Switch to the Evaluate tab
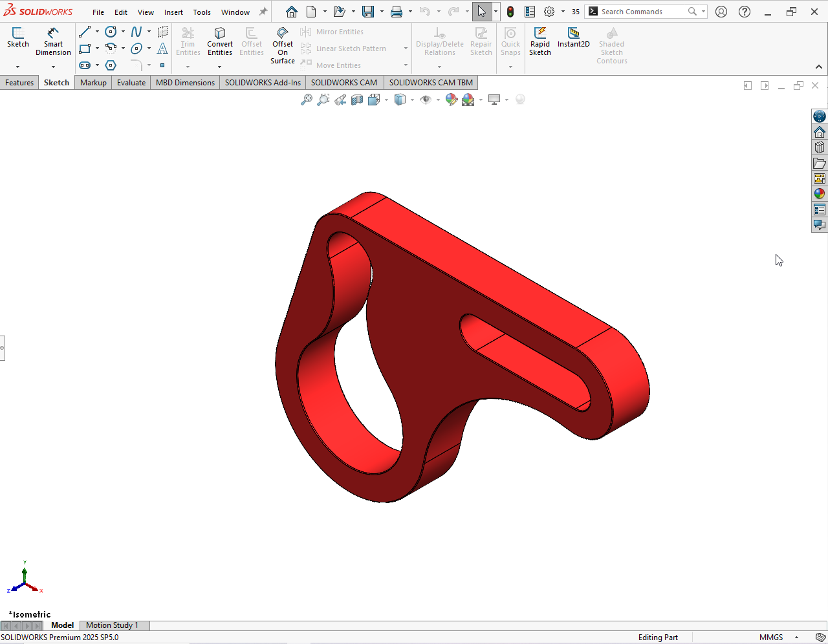The width and height of the screenshot is (828, 644). click(x=131, y=83)
